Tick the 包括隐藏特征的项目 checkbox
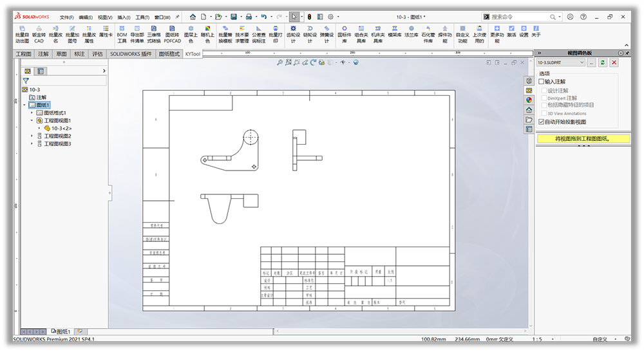This screenshot has height=352, width=644. click(x=544, y=105)
